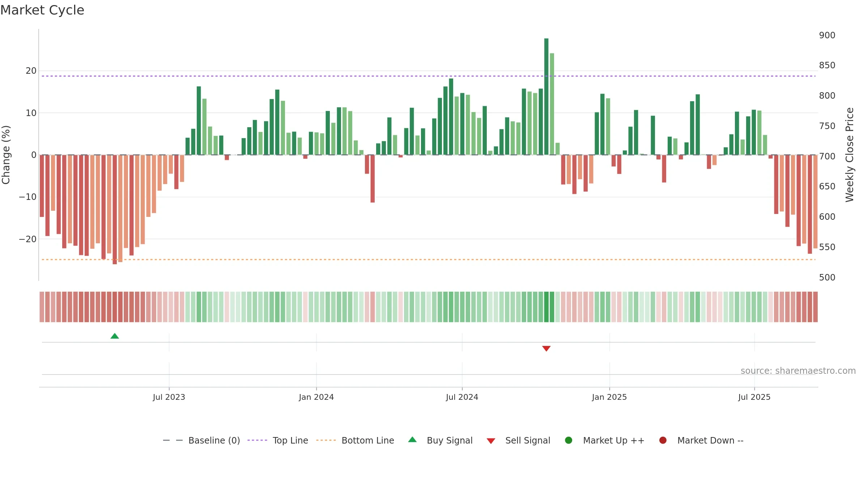Click the 500 tick on price axis
Screen dimensions: 868x488
(827, 278)
